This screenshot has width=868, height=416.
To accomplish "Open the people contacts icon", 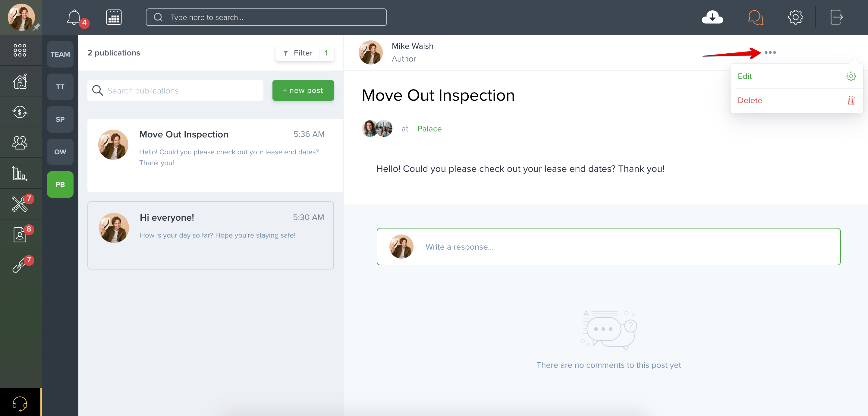I will tap(20, 143).
